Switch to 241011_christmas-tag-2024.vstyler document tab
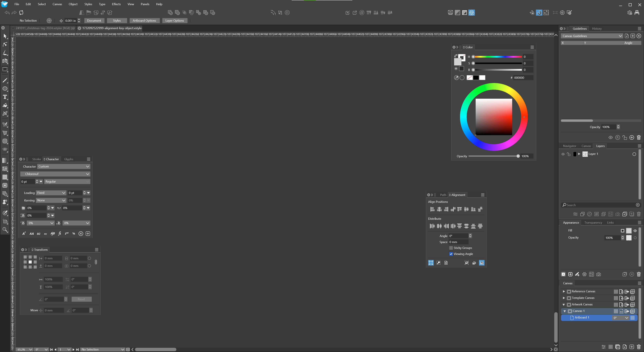Image resolution: width=644 pixels, height=352 pixels. click(45, 28)
